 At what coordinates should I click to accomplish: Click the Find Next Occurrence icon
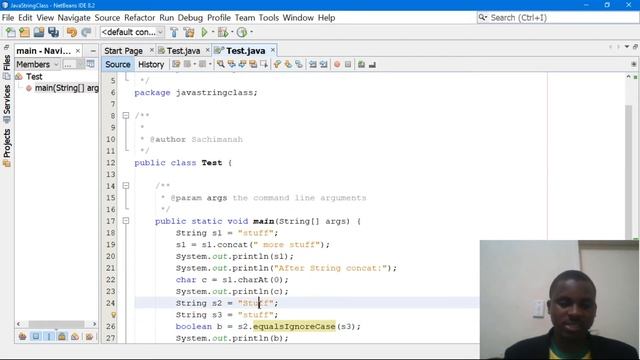pos(242,64)
